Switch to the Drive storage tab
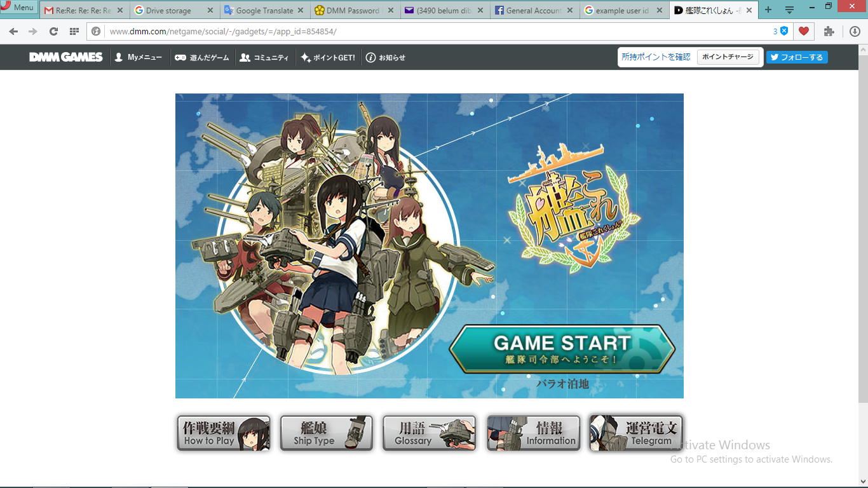This screenshot has height=488, width=868. tap(174, 11)
